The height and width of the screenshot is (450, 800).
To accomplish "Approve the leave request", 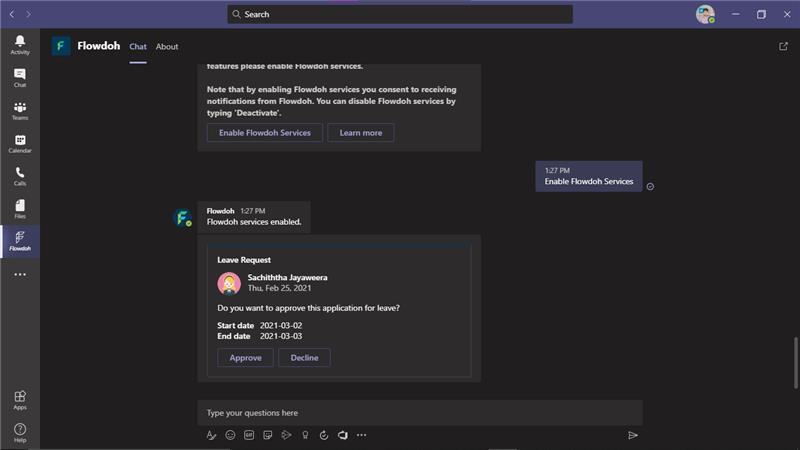I will coord(245,358).
